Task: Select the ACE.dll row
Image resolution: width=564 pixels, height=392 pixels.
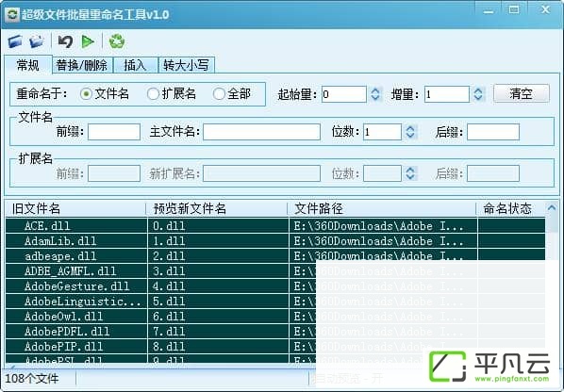Action: (275, 226)
